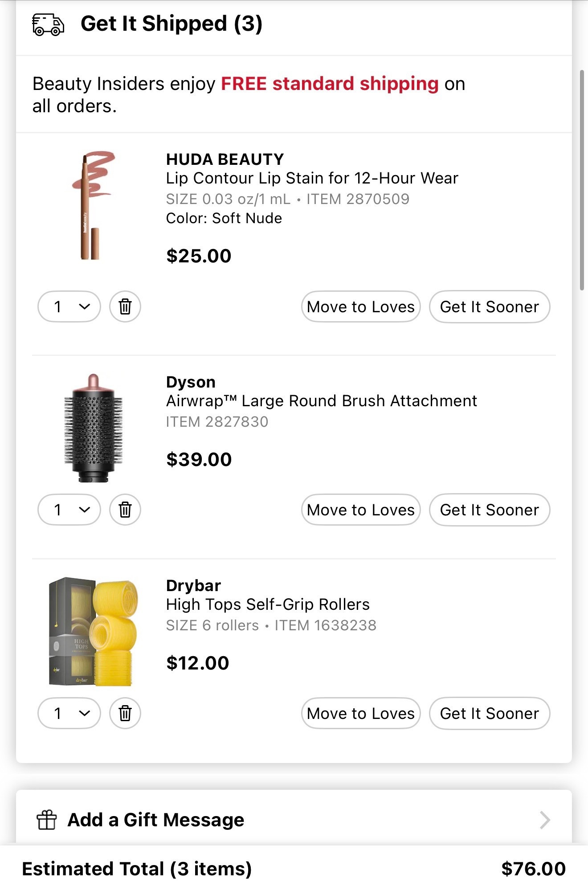Expand quantity selector for Drybar rollers
The height and width of the screenshot is (890, 588).
click(69, 713)
